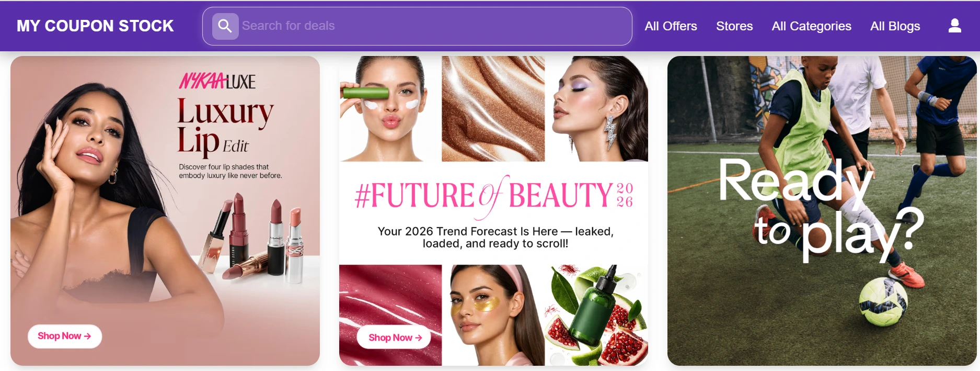Open the Ready to play football banner

click(x=822, y=211)
